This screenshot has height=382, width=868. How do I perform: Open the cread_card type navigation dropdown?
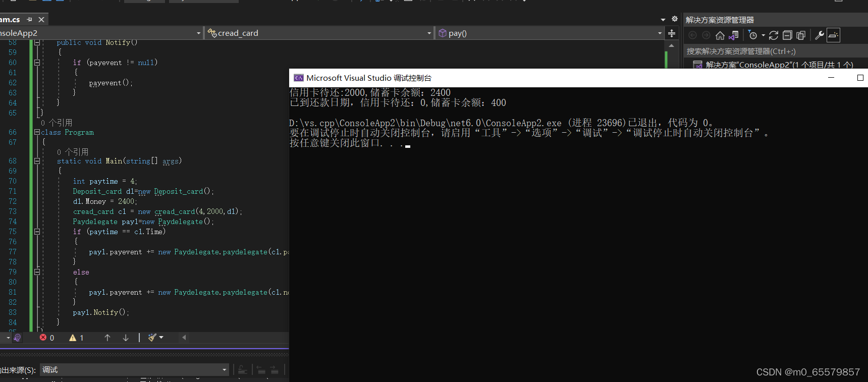319,33
